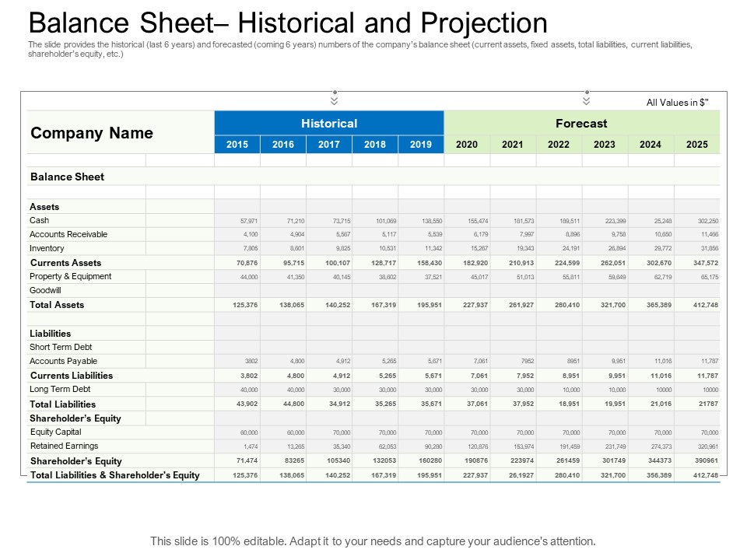Select Property & Equipment value 44,000

pos(249,277)
